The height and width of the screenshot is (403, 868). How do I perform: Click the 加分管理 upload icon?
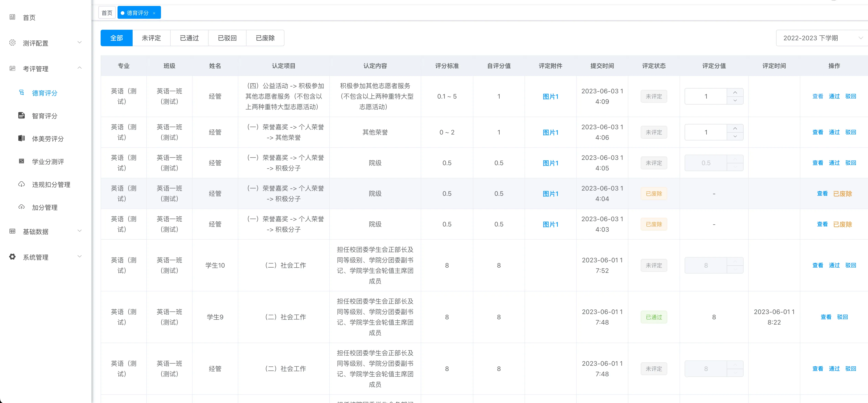(x=21, y=207)
